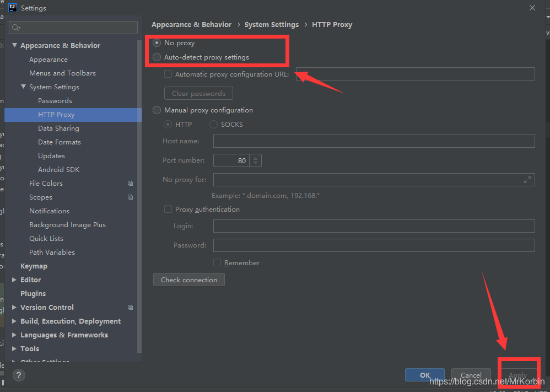Screen dimensions: 550x392
Task: Increase the port number with up arrow
Action: click(255, 158)
